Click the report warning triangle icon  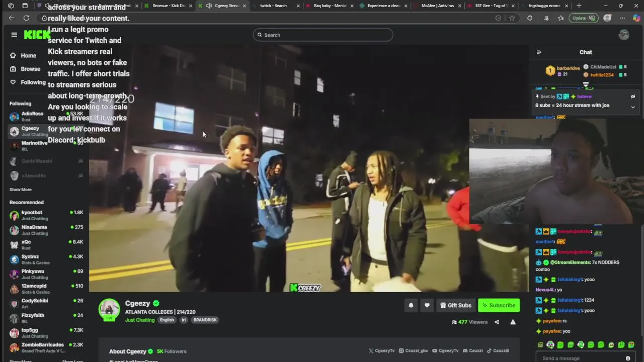pyautogui.click(x=513, y=322)
